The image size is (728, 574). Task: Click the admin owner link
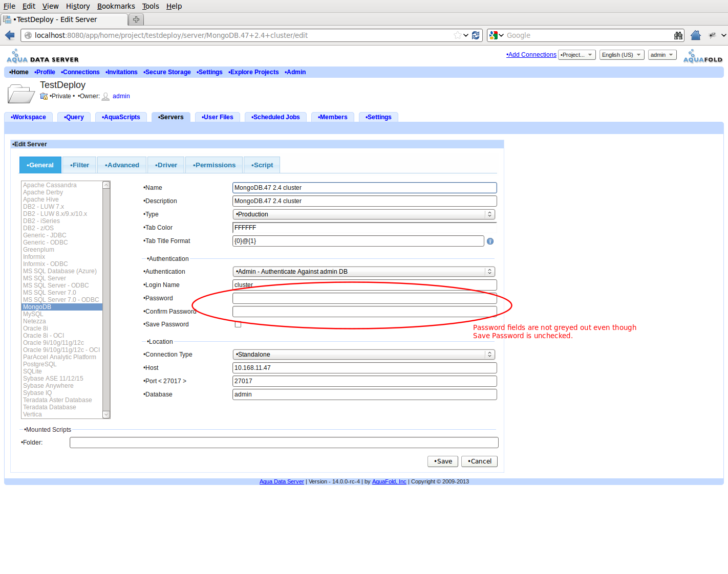click(x=121, y=96)
